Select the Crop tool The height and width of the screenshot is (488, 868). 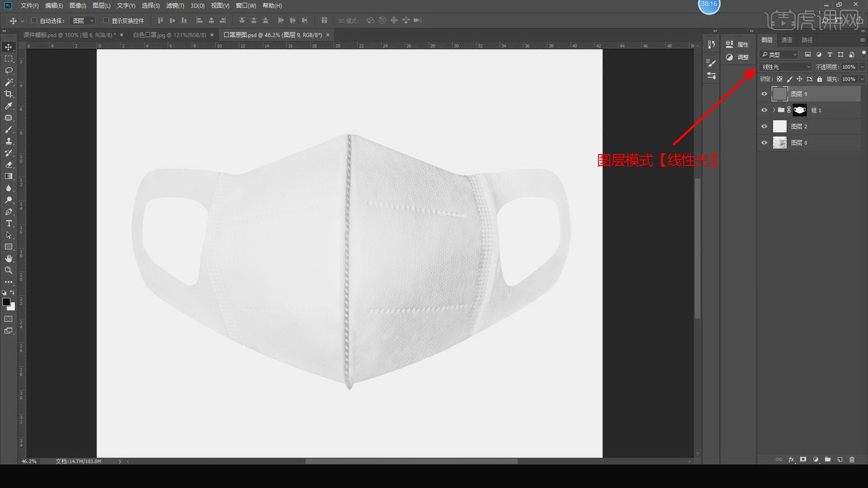[9, 94]
